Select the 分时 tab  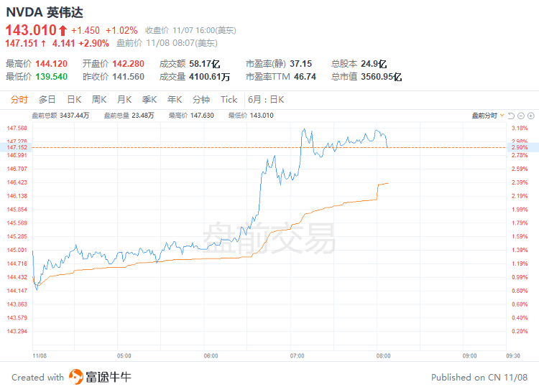coord(19,100)
